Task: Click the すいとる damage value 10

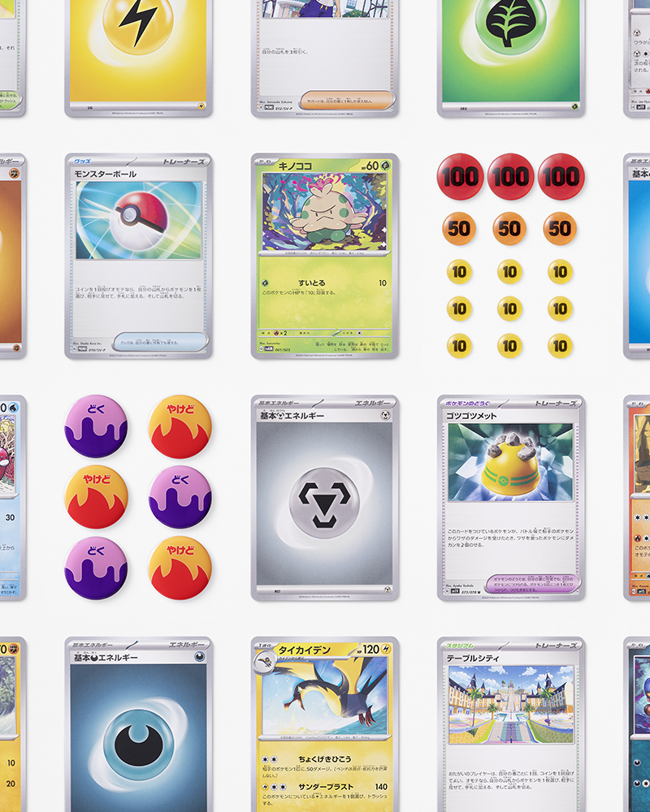Action: tap(382, 283)
